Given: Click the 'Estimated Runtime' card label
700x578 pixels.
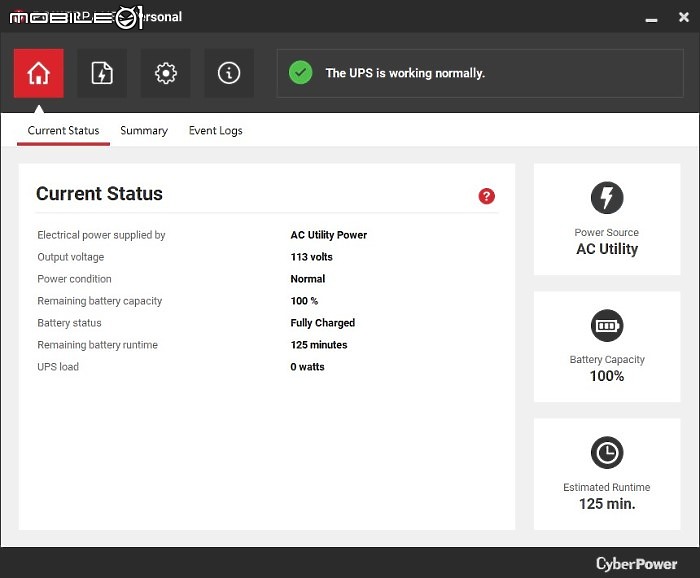Looking at the screenshot, I should coord(607,487).
